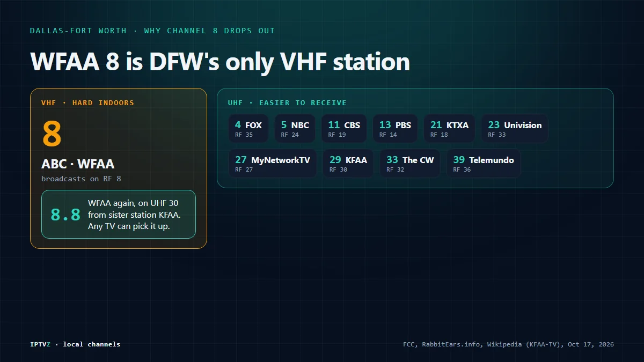Click the 'RF 24' text under NBC
The height and width of the screenshot is (362, 644).
tap(290, 135)
